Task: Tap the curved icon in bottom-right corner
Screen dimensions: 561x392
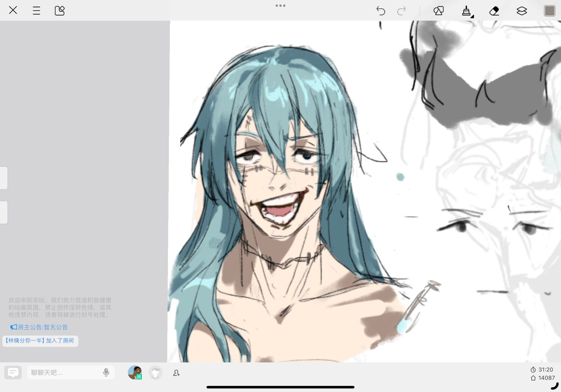Action: coord(555,386)
